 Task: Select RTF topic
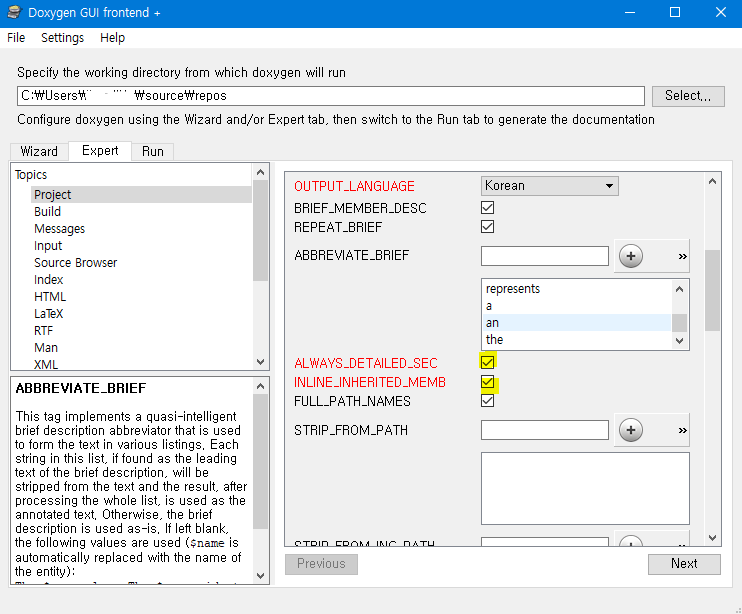43,331
